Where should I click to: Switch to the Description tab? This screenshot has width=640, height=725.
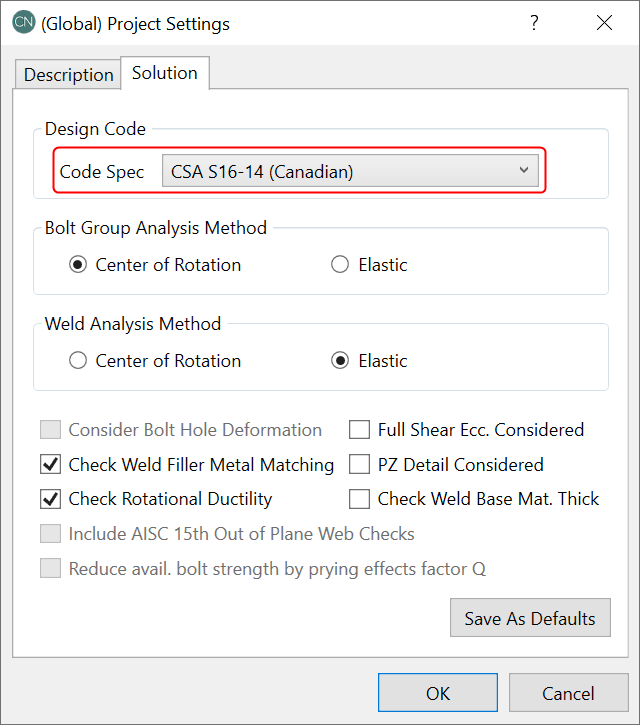coord(68,75)
